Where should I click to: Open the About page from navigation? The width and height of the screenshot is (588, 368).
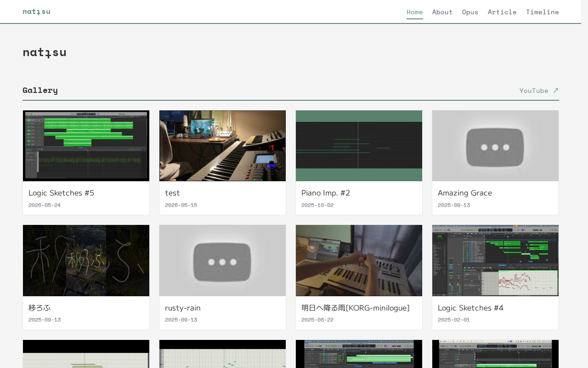[442, 12]
